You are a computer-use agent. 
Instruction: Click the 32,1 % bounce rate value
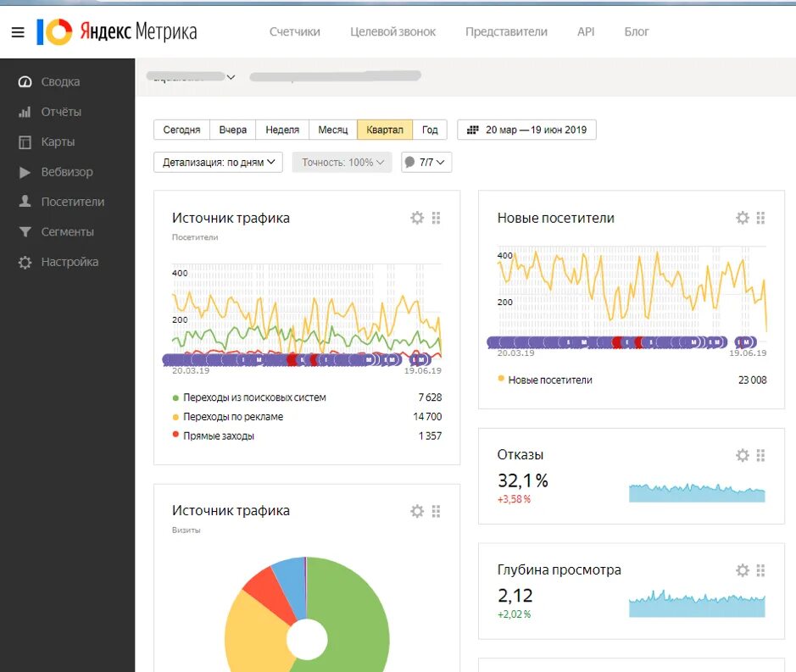523,480
